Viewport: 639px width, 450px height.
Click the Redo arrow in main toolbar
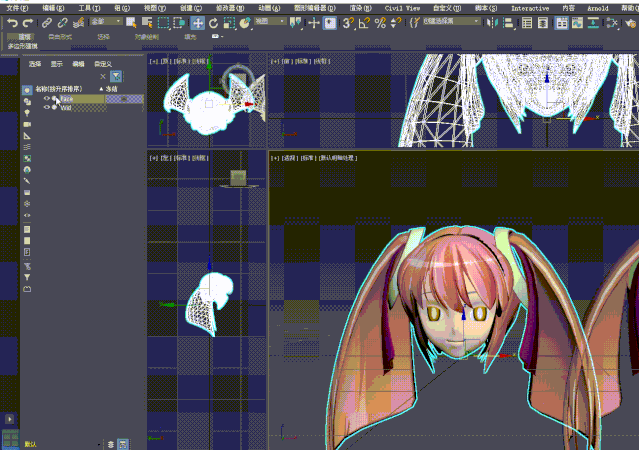click(x=28, y=23)
